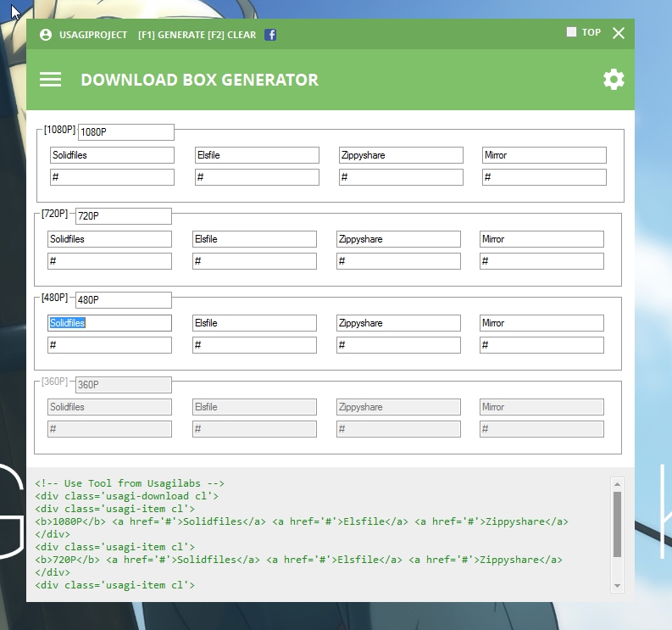Click the [F2] CLEAR shortcut text
The height and width of the screenshot is (630, 672).
point(232,35)
